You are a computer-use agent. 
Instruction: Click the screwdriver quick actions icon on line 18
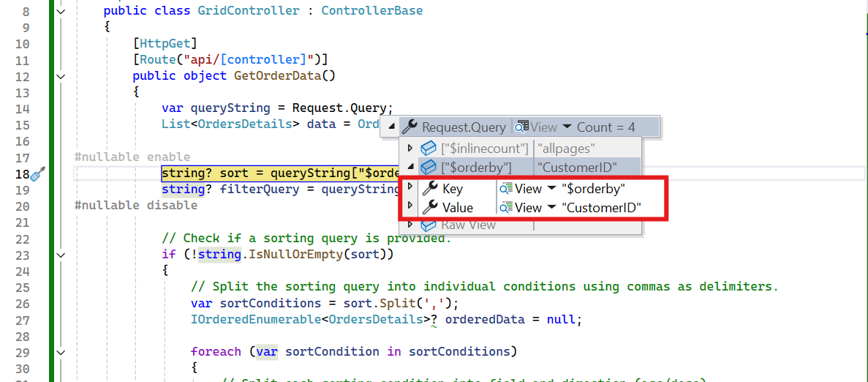click(x=39, y=173)
